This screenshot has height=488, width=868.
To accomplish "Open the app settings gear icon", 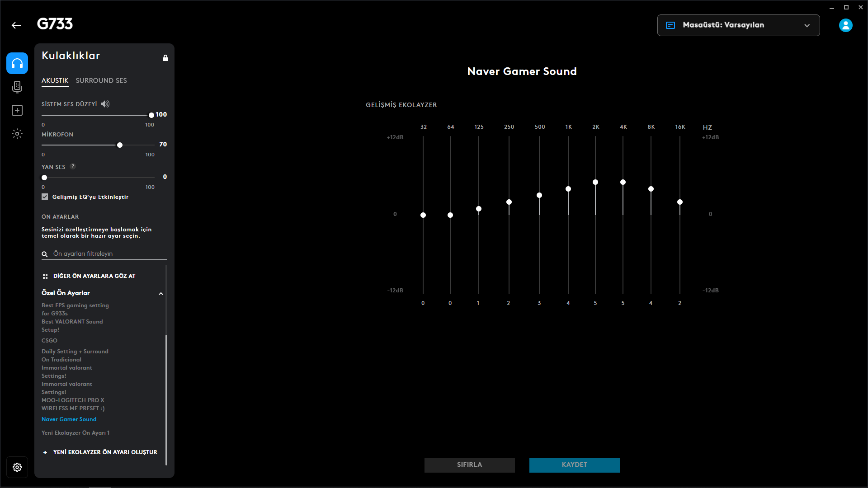I will click(x=17, y=467).
